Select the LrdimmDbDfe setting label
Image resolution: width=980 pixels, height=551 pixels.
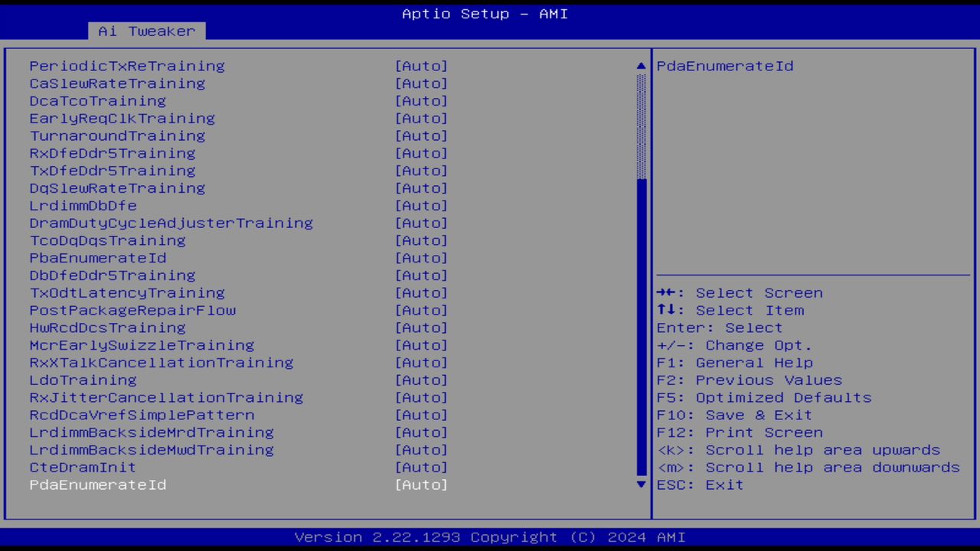(83, 206)
